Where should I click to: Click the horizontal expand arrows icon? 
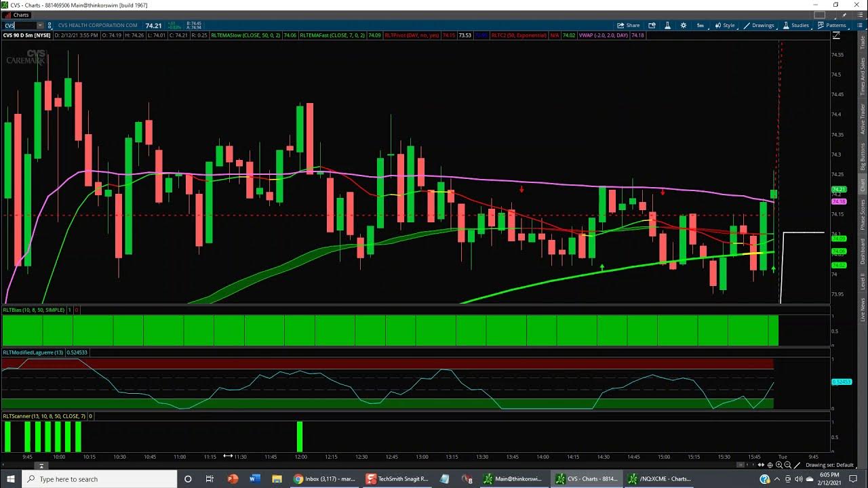[761, 465]
